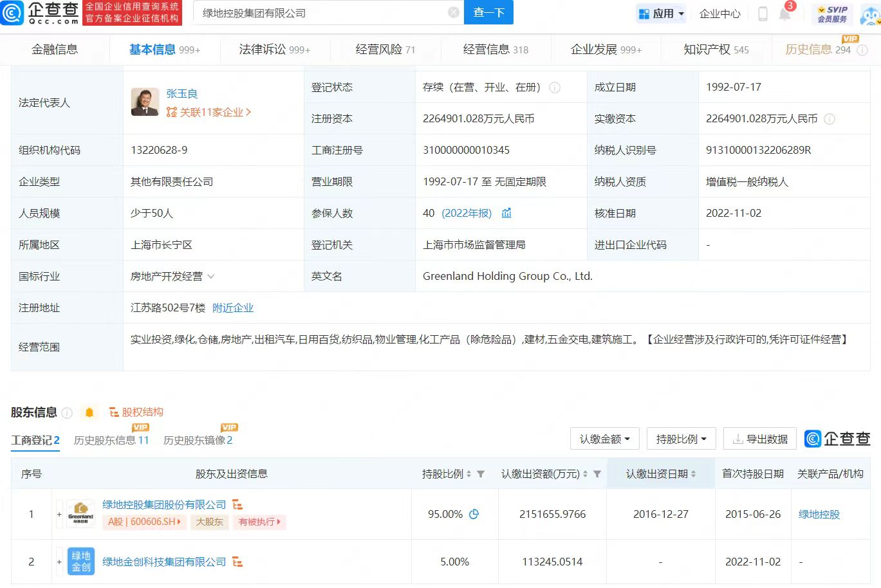This screenshot has width=881, height=588.
Task: Open the 历史信息 VIP tab
Action: (x=818, y=50)
